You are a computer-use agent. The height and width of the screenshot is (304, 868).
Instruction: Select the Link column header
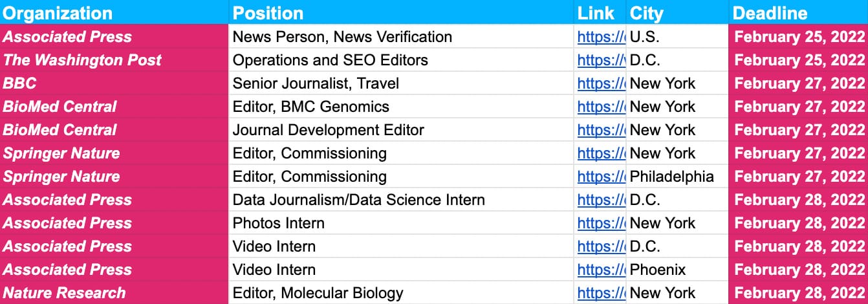(x=596, y=13)
